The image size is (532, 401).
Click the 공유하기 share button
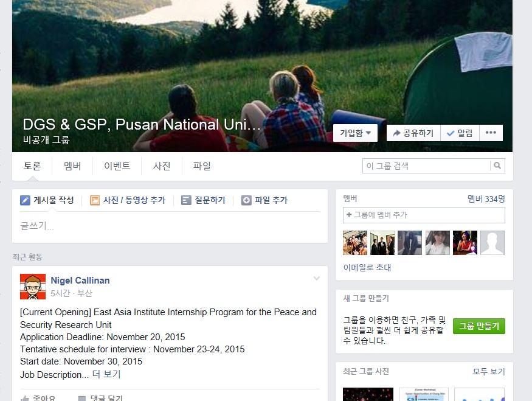(x=413, y=133)
